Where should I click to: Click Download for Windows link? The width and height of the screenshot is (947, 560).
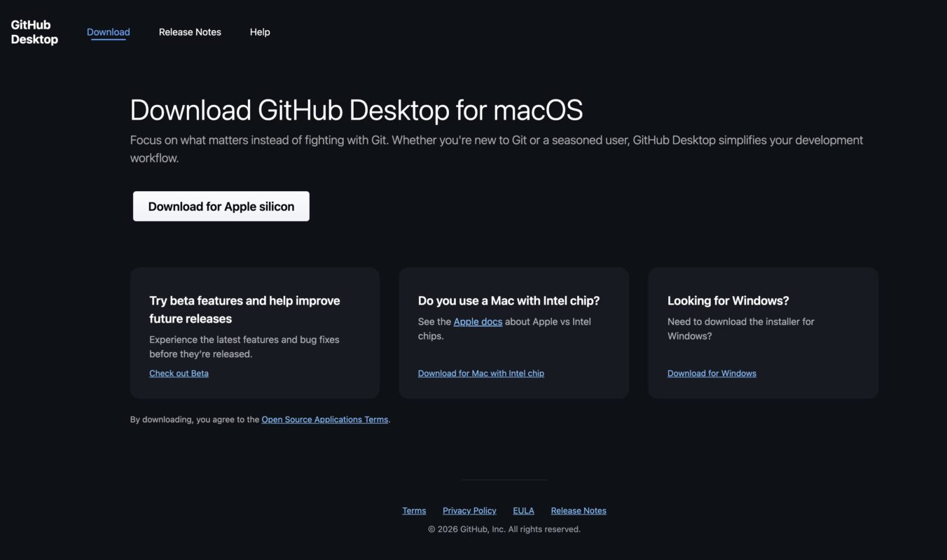pos(712,373)
